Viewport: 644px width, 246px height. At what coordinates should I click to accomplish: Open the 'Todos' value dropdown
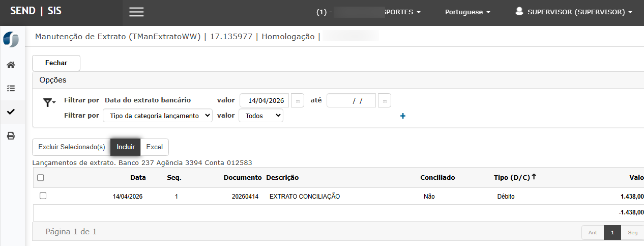point(261,116)
